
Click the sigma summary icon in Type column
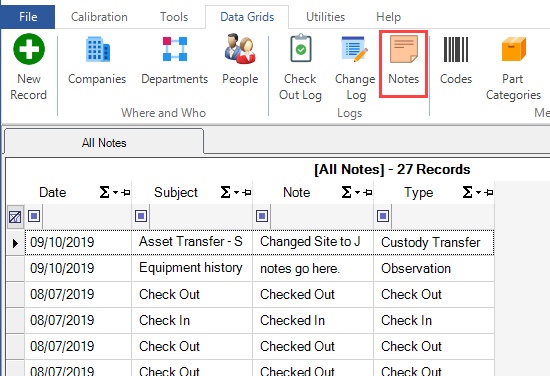pyautogui.click(x=467, y=192)
